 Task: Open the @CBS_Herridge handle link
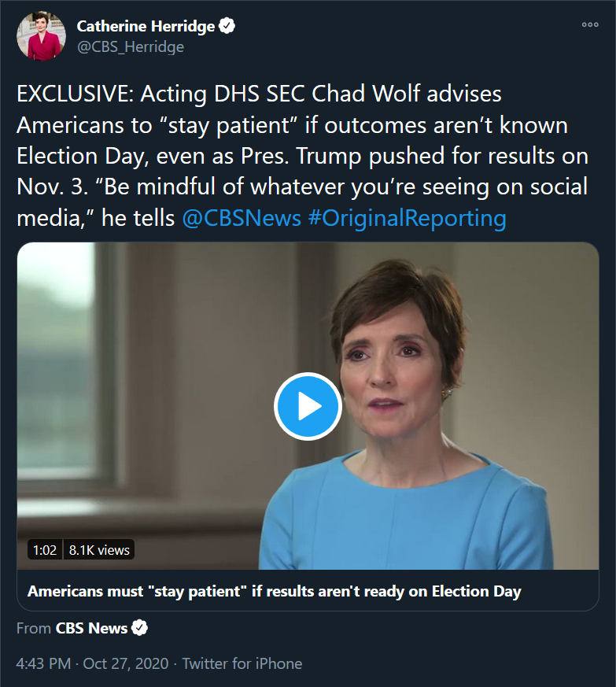130,47
